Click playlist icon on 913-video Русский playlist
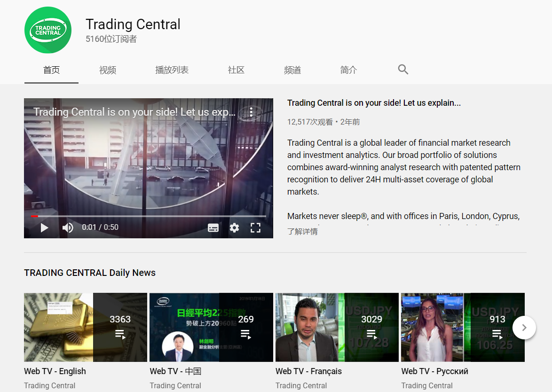The image size is (552, 392). [497, 334]
